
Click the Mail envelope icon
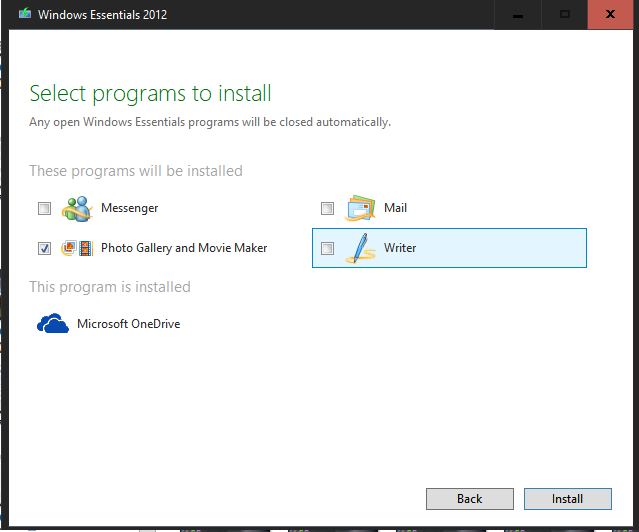click(x=360, y=208)
